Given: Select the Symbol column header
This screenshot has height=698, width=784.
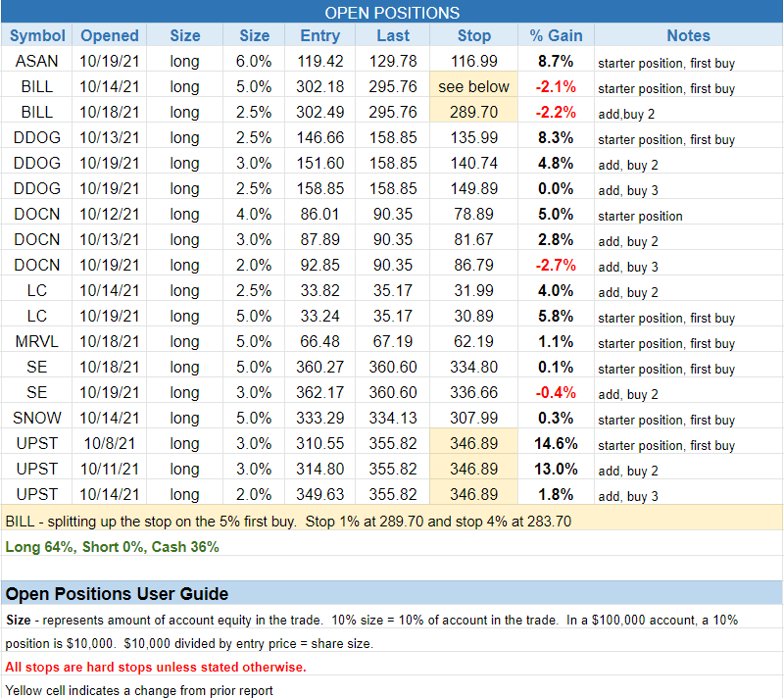Looking at the screenshot, I should (x=37, y=35).
